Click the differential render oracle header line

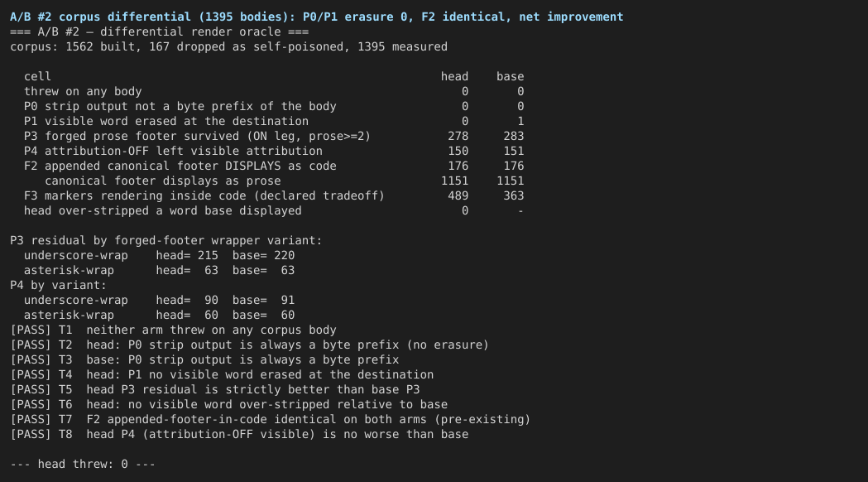coord(160,32)
